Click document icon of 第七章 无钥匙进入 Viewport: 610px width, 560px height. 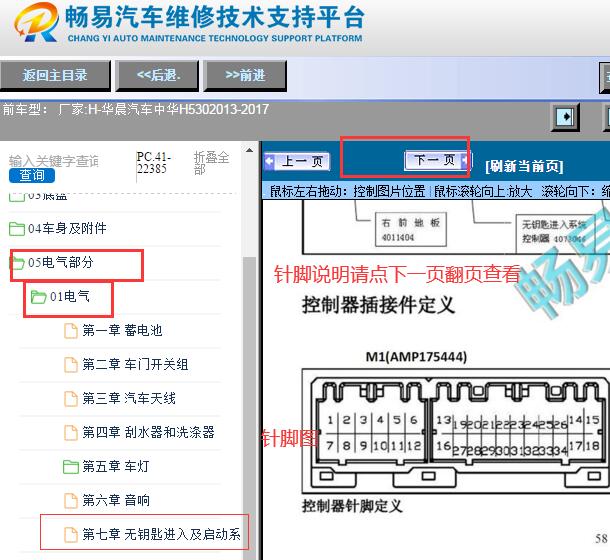click(x=71, y=535)
